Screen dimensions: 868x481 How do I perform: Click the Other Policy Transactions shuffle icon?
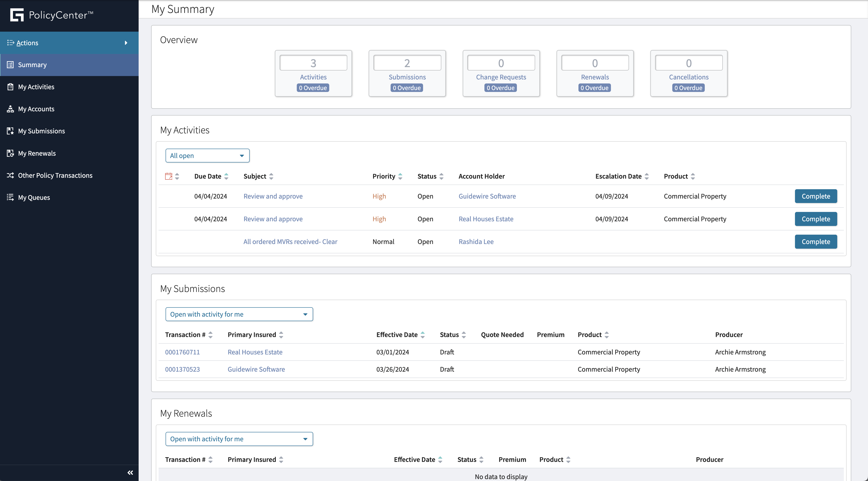10,175
